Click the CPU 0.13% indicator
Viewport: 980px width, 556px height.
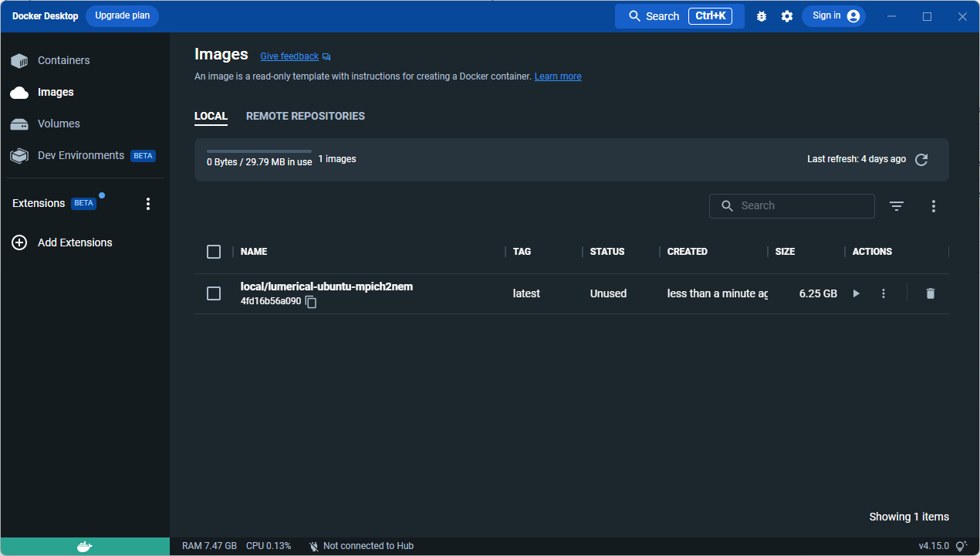(x=269, y=546)
